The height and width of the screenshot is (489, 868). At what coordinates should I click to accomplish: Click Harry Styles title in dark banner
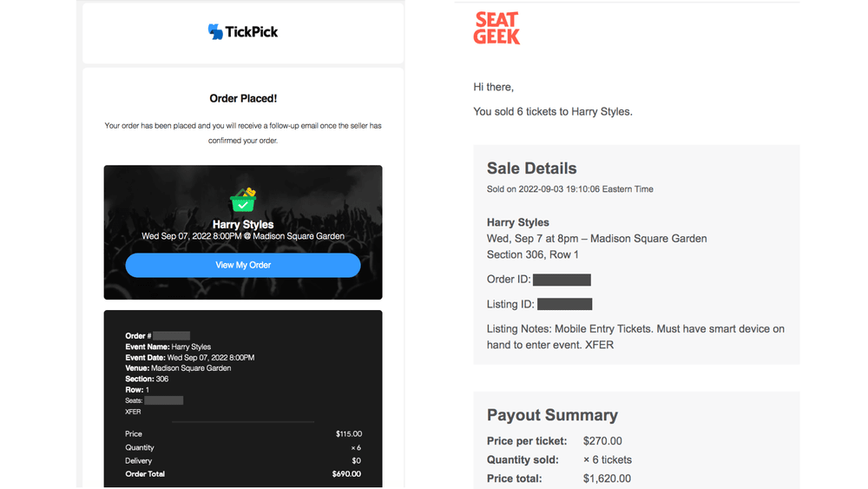(x=243, y=225)
